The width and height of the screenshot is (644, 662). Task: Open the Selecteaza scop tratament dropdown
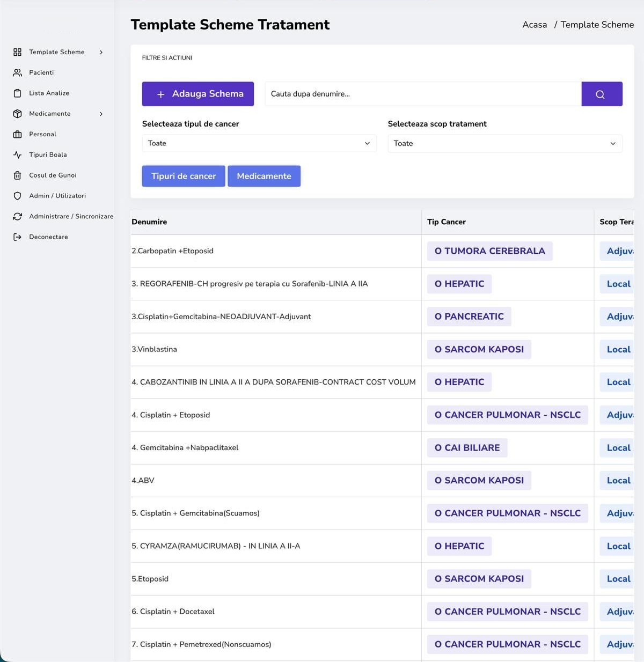coord(505,143)
